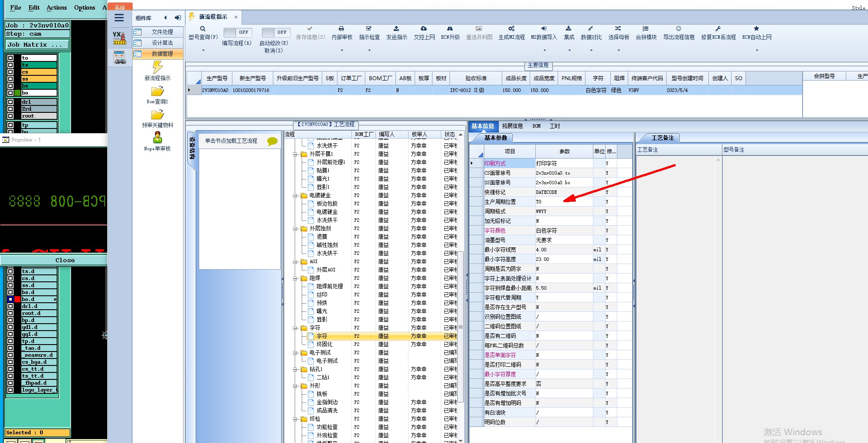Viewport: 868px width, 443px height.
Task: Click the 发送指示 upload icon
Action: (396, 29)
